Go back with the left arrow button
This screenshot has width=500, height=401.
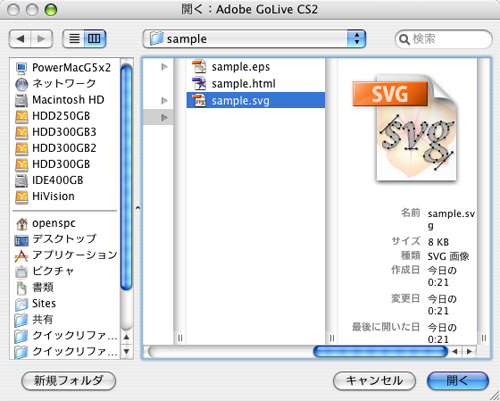tap(20, 39)
